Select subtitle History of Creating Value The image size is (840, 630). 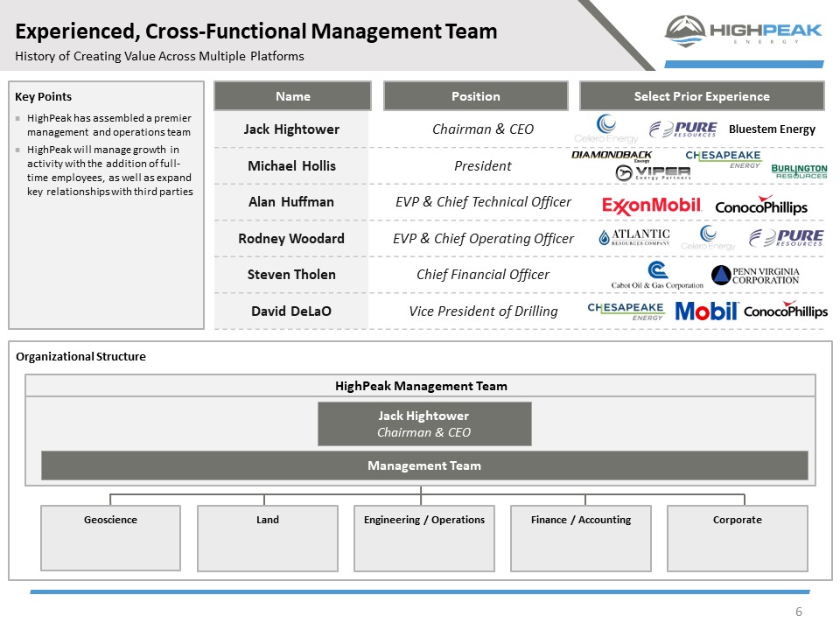tap(159, 56)
